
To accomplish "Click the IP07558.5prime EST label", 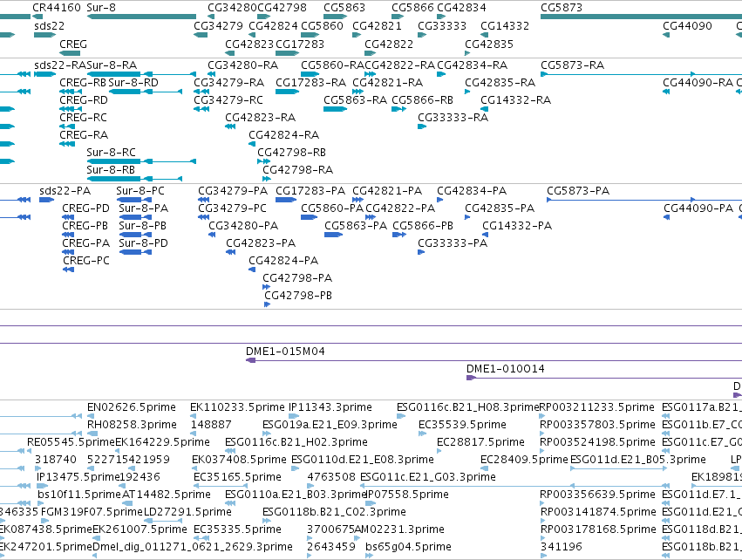I will 407,495.
